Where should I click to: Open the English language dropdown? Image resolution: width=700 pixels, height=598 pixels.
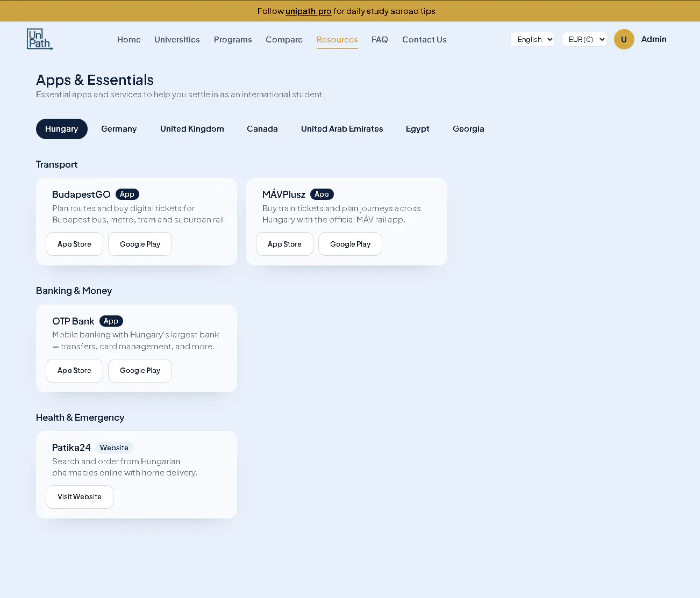pos(532,39)
